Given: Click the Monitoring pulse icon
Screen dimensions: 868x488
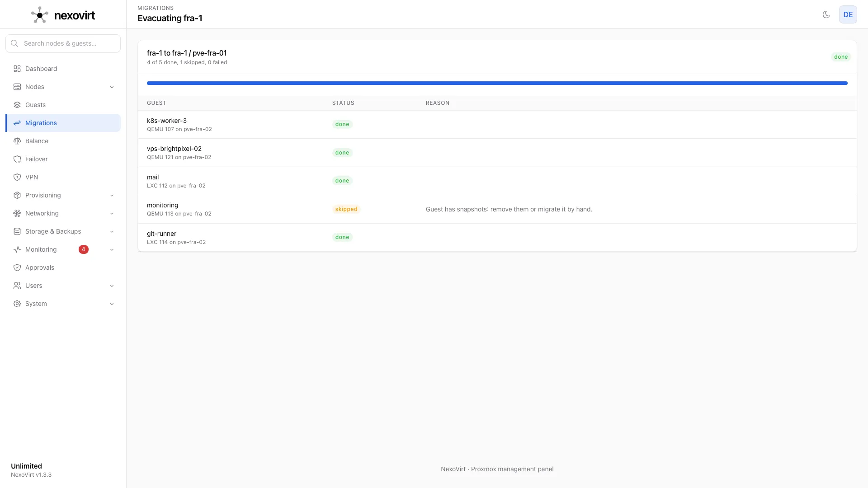Looking at the screenshot, I should (x=17, y=249).
